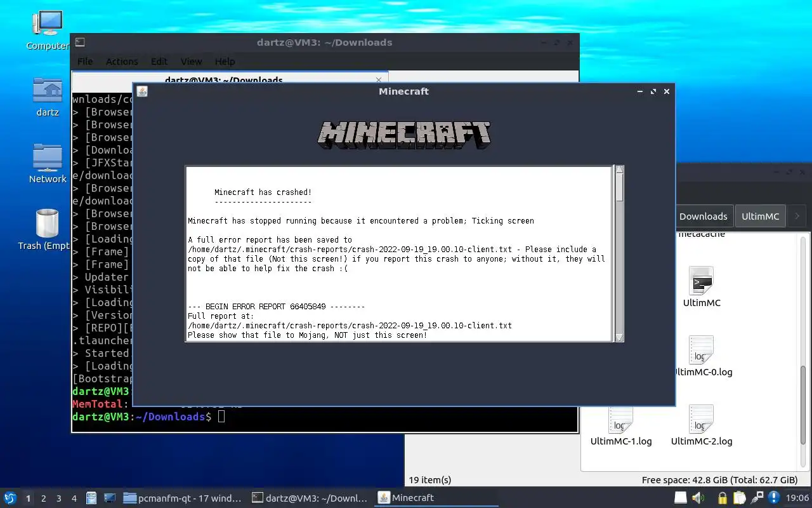Open the network connection tray icon

(x=757, y=498)
